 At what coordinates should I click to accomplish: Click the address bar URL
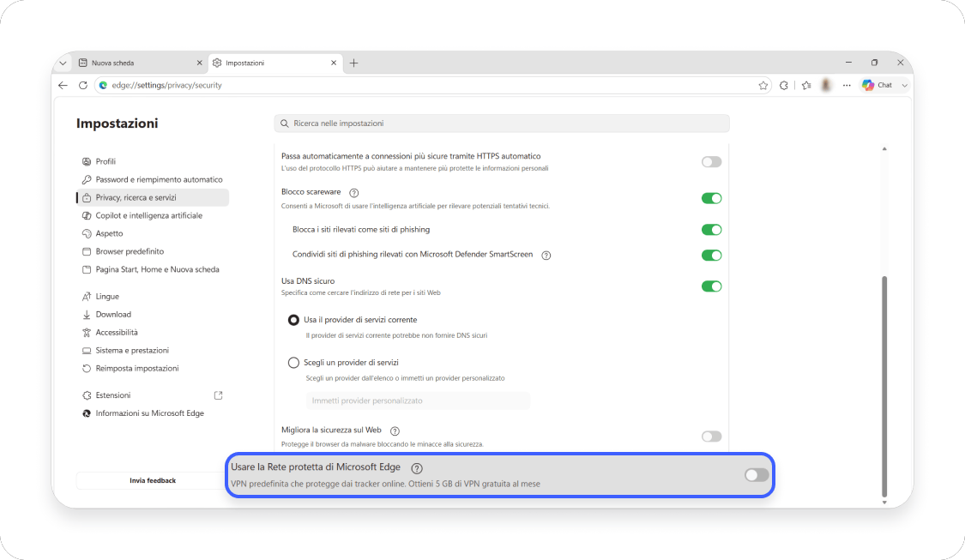(x=166, y=86)
